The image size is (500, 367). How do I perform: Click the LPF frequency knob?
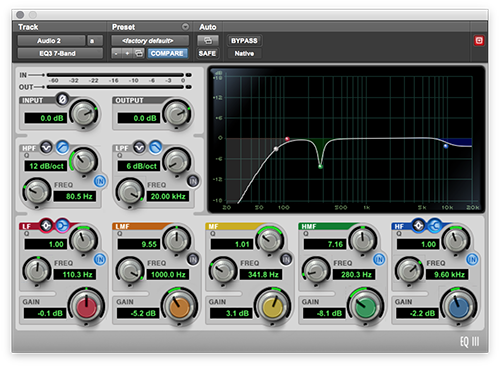(x=129, y=192)
